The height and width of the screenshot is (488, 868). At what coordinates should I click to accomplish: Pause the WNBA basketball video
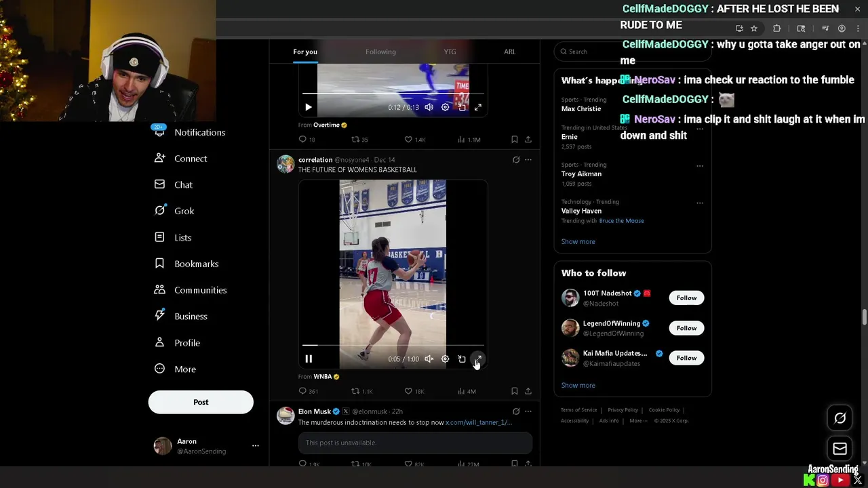309,359
